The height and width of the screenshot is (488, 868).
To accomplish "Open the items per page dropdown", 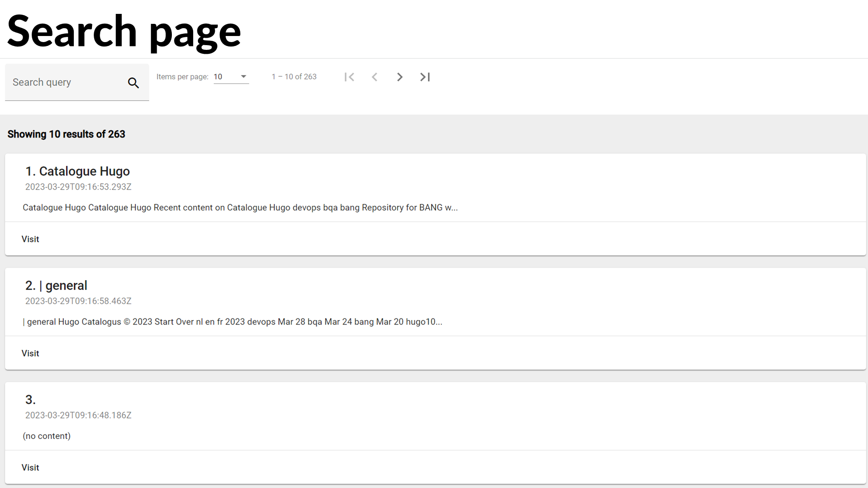I will (x=230, y=77).
